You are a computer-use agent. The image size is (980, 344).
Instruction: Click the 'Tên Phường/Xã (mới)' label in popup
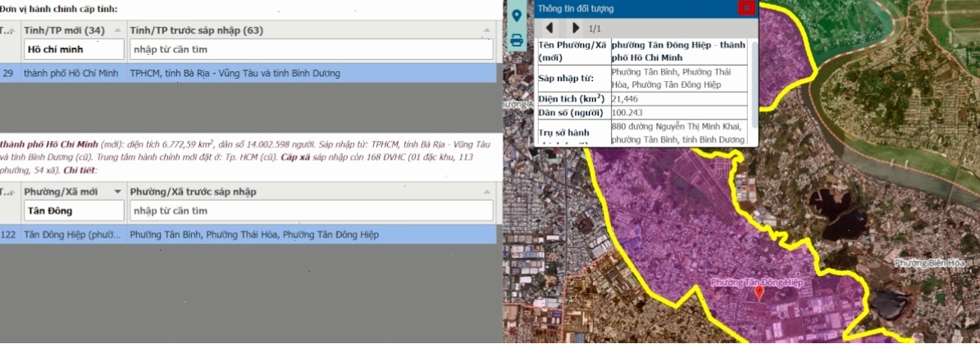[x=572, y=52]
